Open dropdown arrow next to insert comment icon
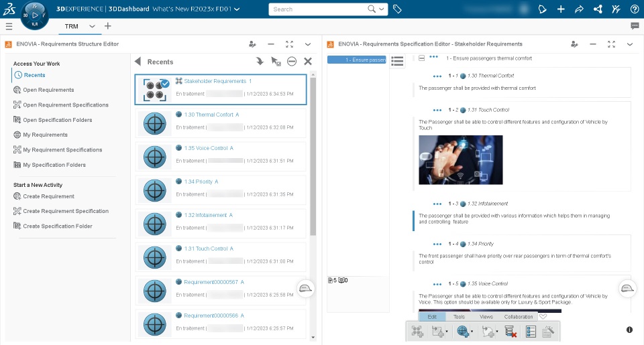Screen dimensions: 644x345 497,332
